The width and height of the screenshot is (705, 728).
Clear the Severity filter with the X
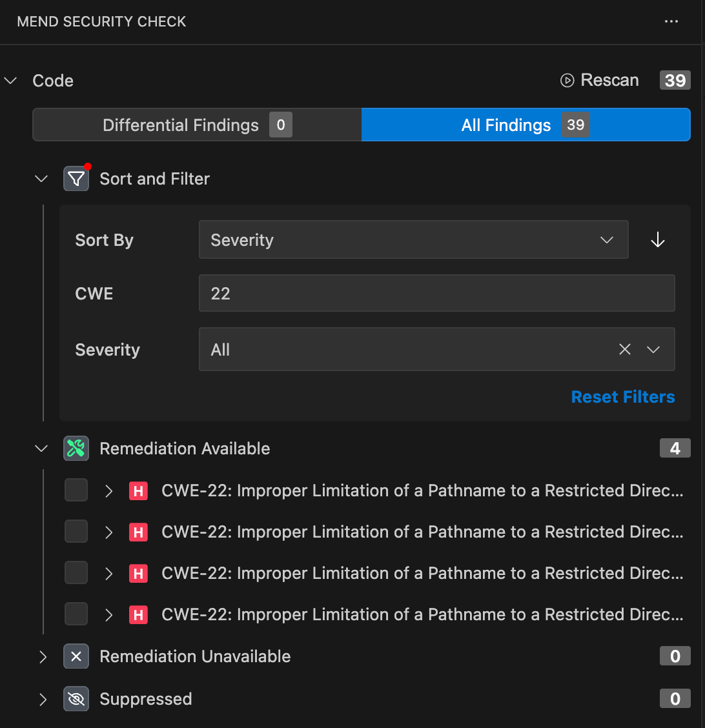[x=624, y=350]
